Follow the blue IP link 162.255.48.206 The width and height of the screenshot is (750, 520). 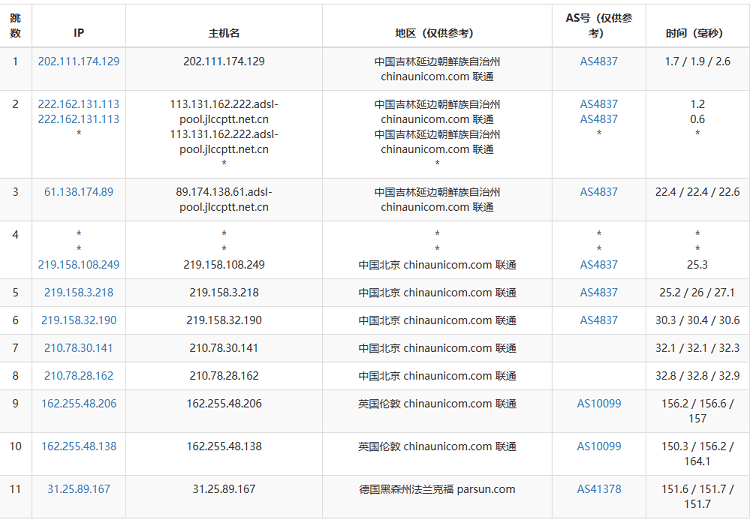[78, 403]
